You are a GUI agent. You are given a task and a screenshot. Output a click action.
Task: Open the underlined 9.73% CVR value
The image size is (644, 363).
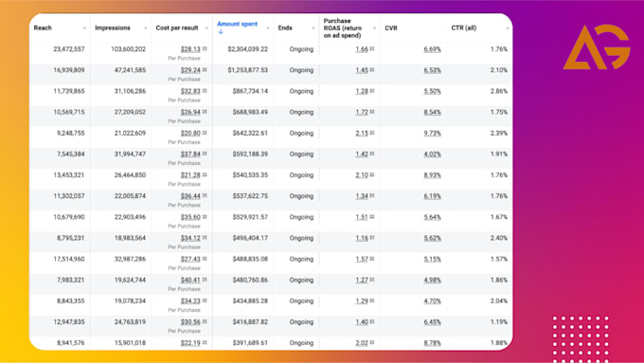coord(432,133)
